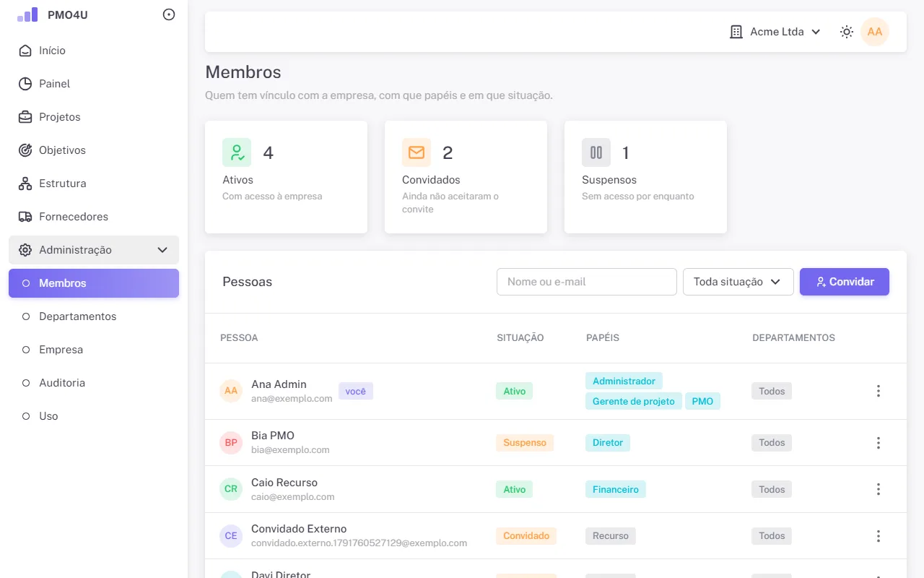
Task: Open the Acme Ltda company switcher
Action: (775, 32)
